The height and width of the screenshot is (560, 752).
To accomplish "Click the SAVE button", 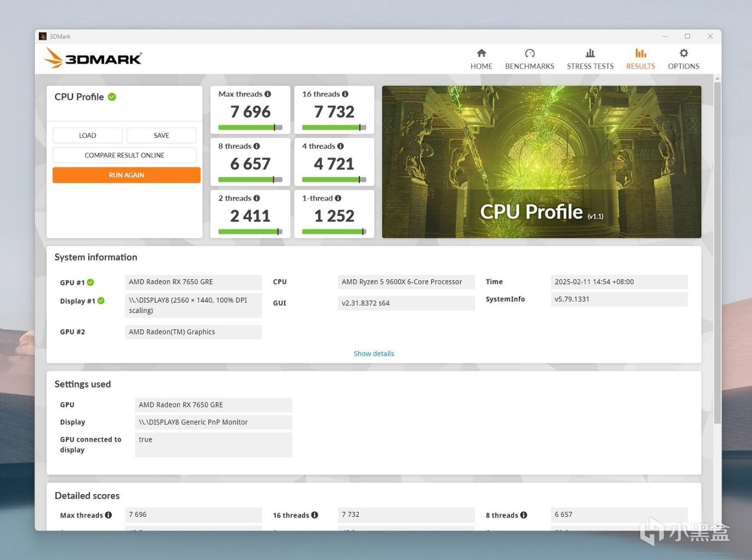I will (x=161, y=135).
